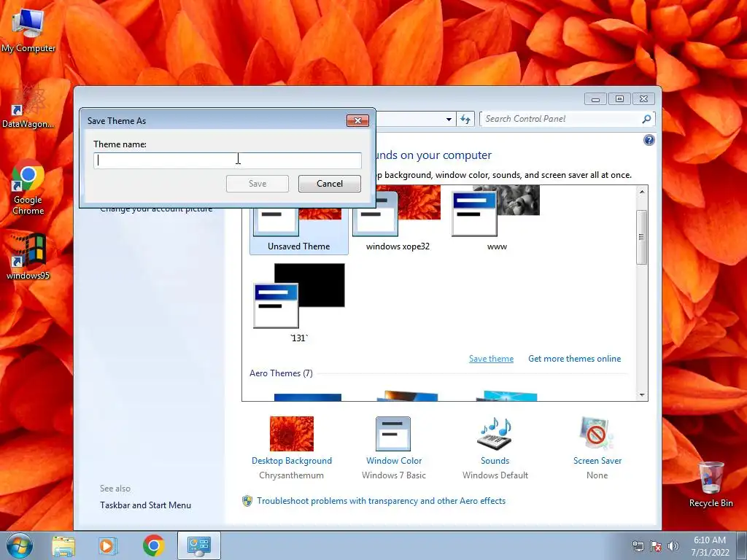
Task: Click the theme list scrollbar thumb
Action: pos(642,237)
